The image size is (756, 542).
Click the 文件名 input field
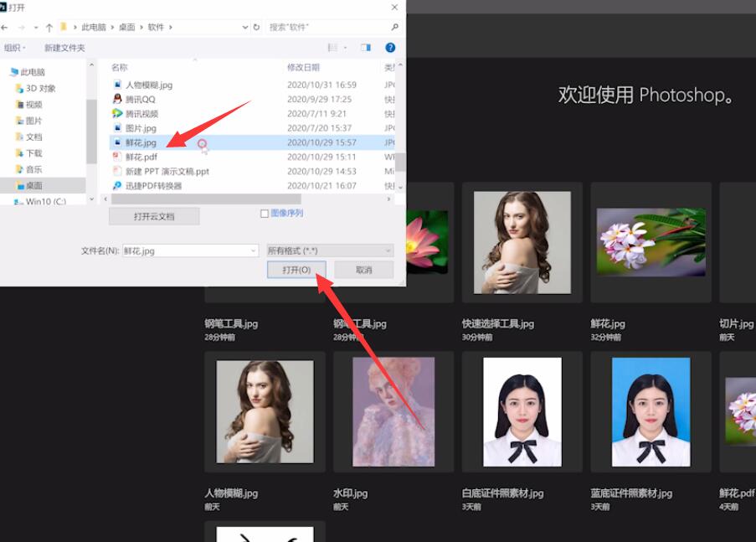click(x=190, y=250)
